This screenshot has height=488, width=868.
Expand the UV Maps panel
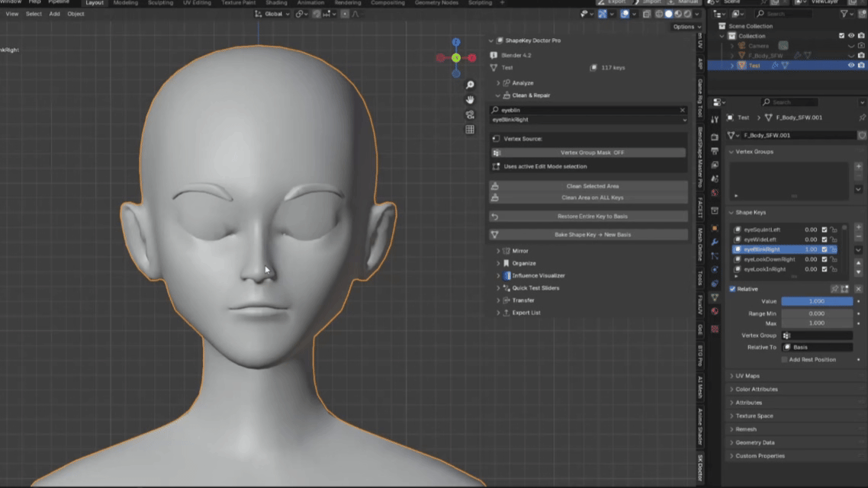pyautogui.click(x=747, y=376)
